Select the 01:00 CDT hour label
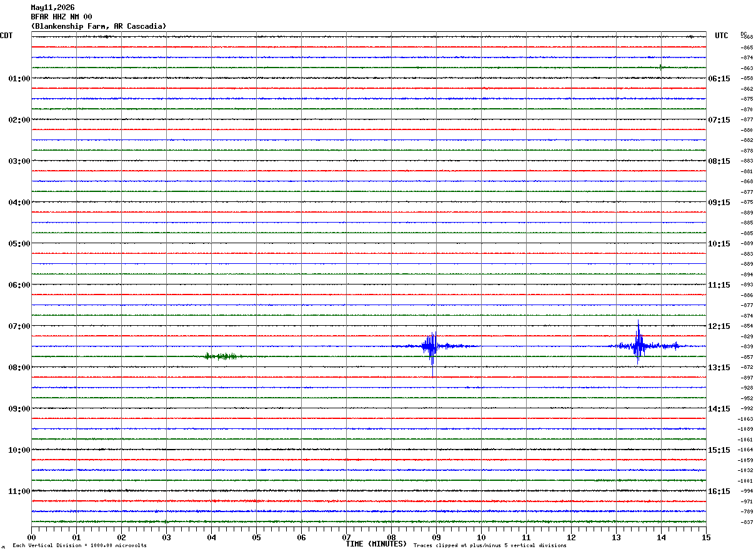 19,79
